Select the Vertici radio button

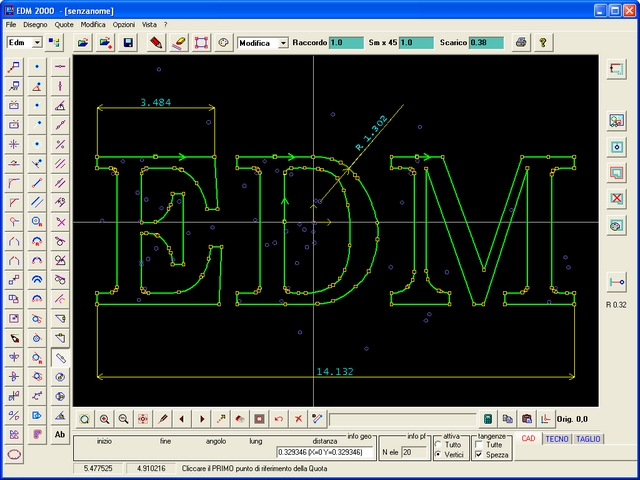point(438,454)
